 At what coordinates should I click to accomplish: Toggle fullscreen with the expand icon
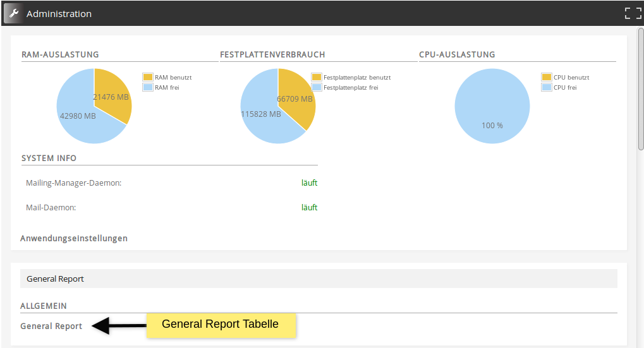point(633,13)
